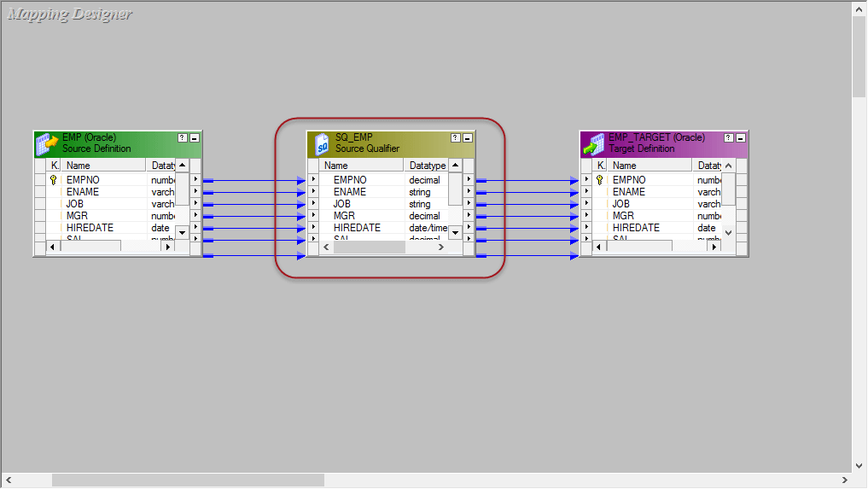Click the Datatype column header in SQ_EMP

(427, 166)
